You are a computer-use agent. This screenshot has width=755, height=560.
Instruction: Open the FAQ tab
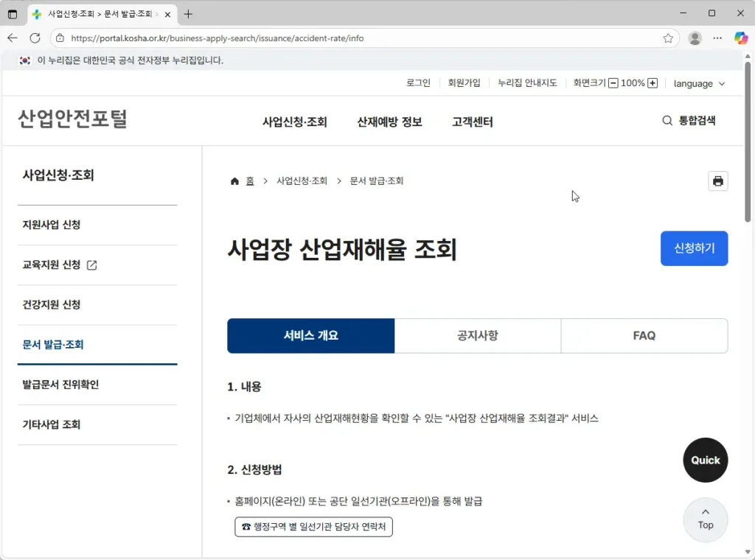644,335
